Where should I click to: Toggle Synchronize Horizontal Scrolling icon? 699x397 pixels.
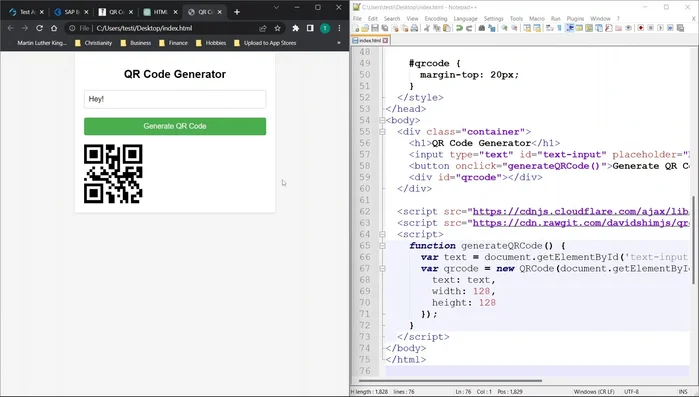tap(537, 28)
